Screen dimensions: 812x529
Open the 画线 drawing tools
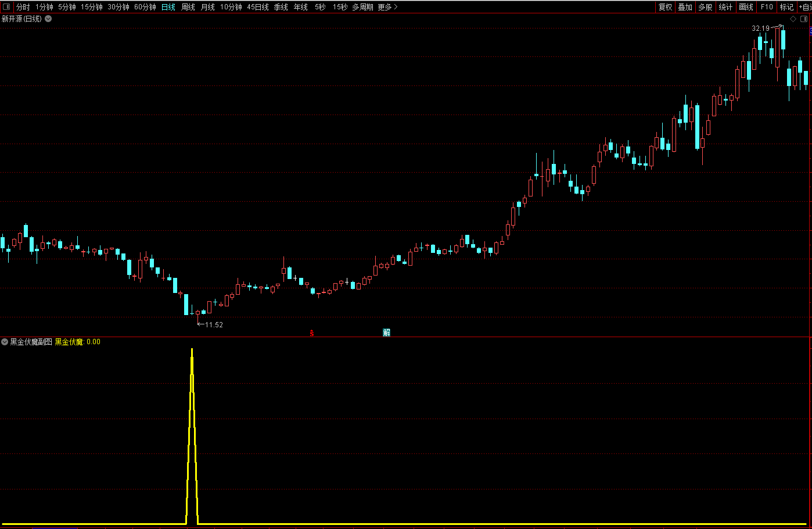(x=746, y=7)
